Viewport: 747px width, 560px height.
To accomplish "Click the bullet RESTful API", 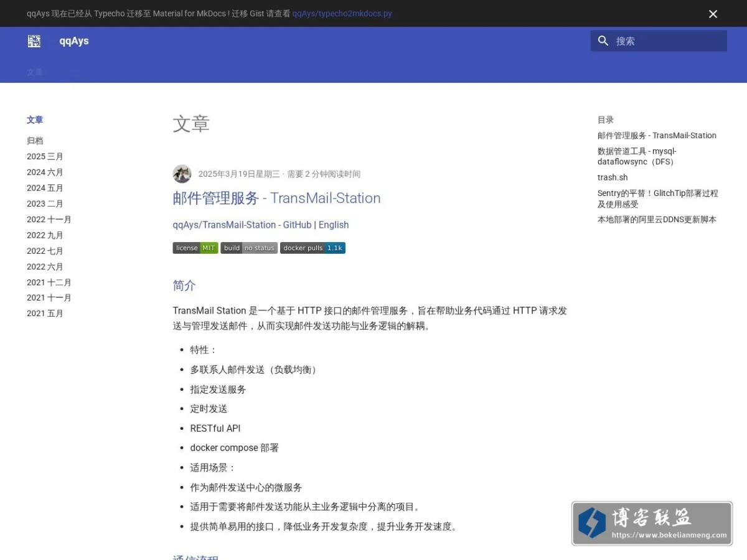I will click(x=215, y=429).
